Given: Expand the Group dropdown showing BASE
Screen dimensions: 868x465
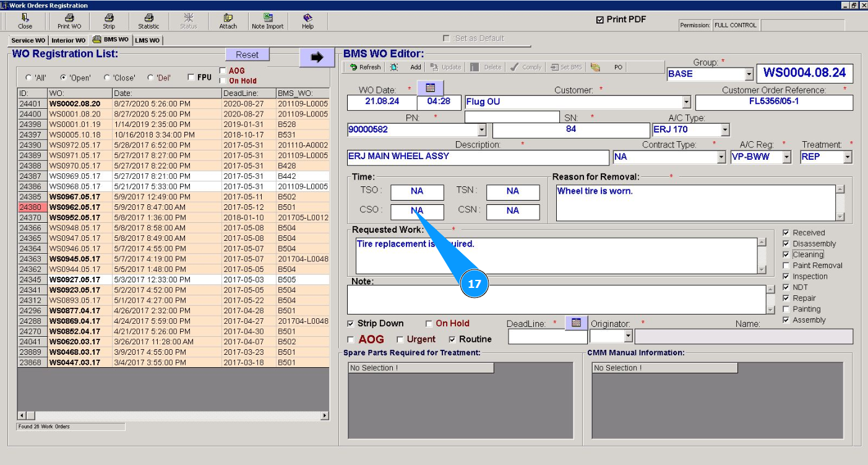Looking at the screenshot, I should 749,74.
